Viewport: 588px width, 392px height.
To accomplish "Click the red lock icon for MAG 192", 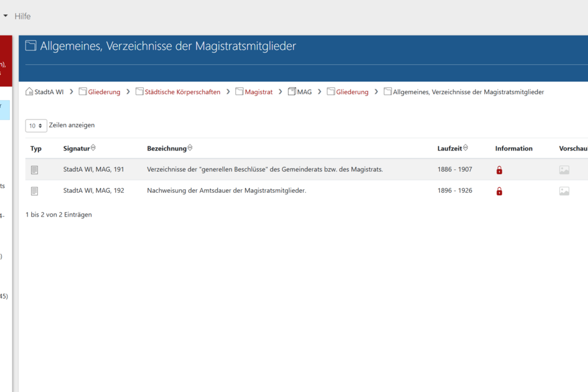I will tap(499, 191).
